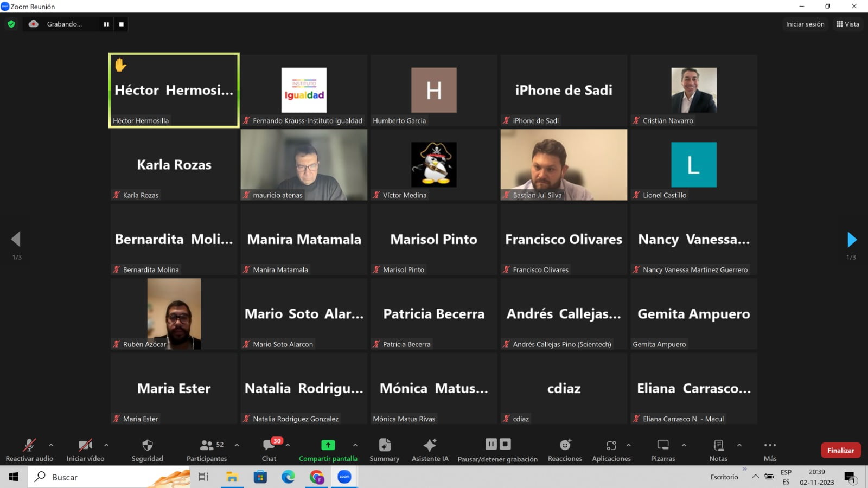
Task: Pause the cloud recording in top bar
Action: pos(106,24)
